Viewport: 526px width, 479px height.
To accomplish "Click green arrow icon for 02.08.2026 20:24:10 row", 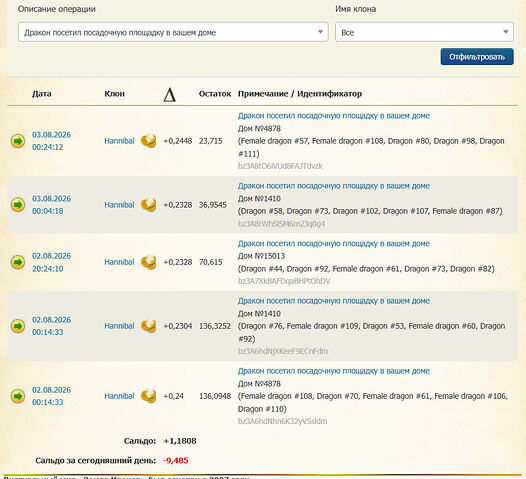I will coord(18,262).
